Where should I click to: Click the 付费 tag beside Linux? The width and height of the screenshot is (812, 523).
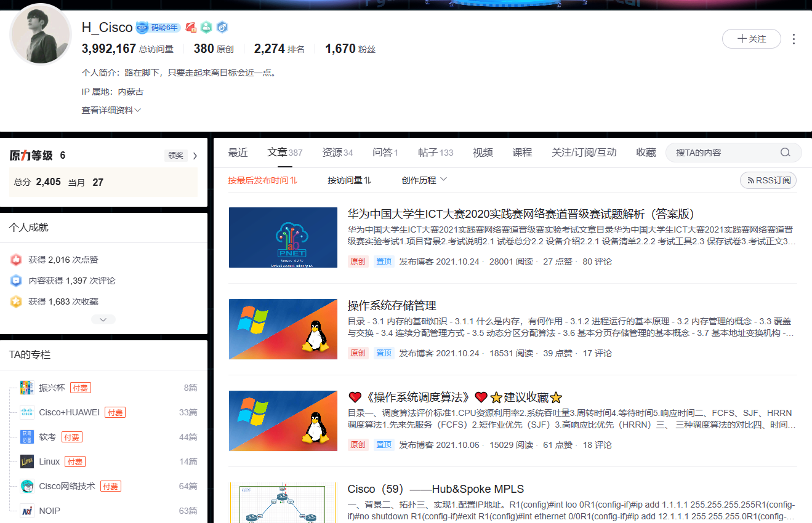point(75,461)
